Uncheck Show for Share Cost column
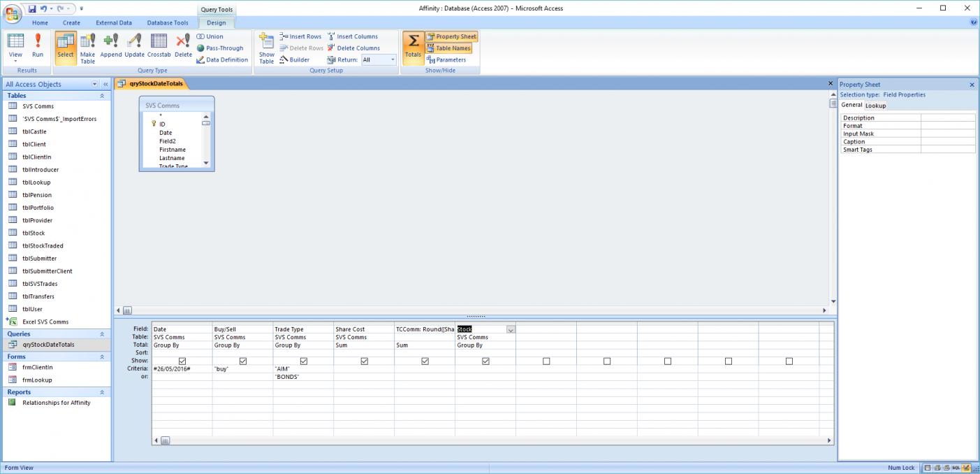The image size is (980, 474). tap(365, 361)
